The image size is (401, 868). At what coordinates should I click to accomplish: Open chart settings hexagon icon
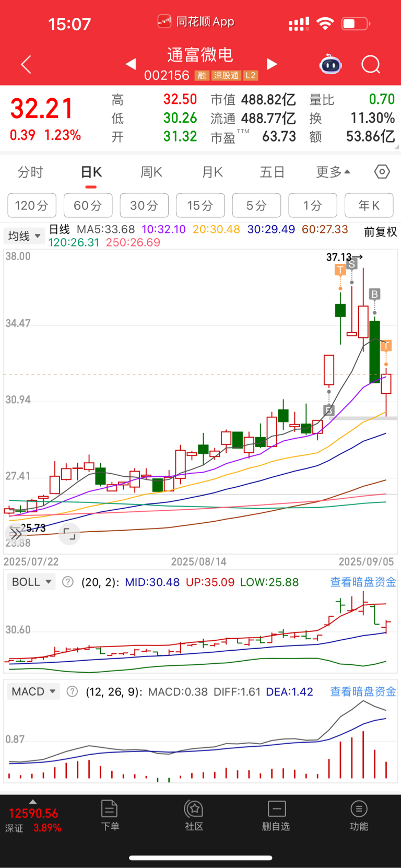pos(382,172)
